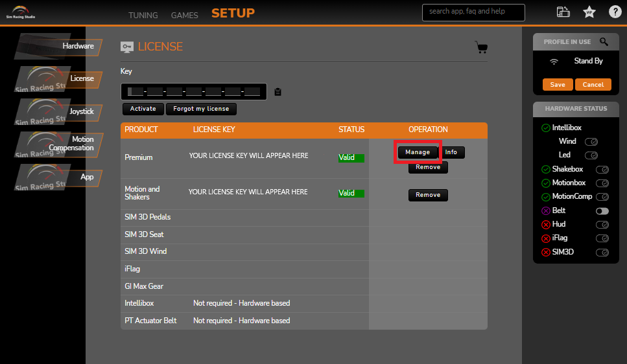Image resolution: width=627 pixels, height=364 pixels.
Task: Click the Activate button
Action: 143,109
